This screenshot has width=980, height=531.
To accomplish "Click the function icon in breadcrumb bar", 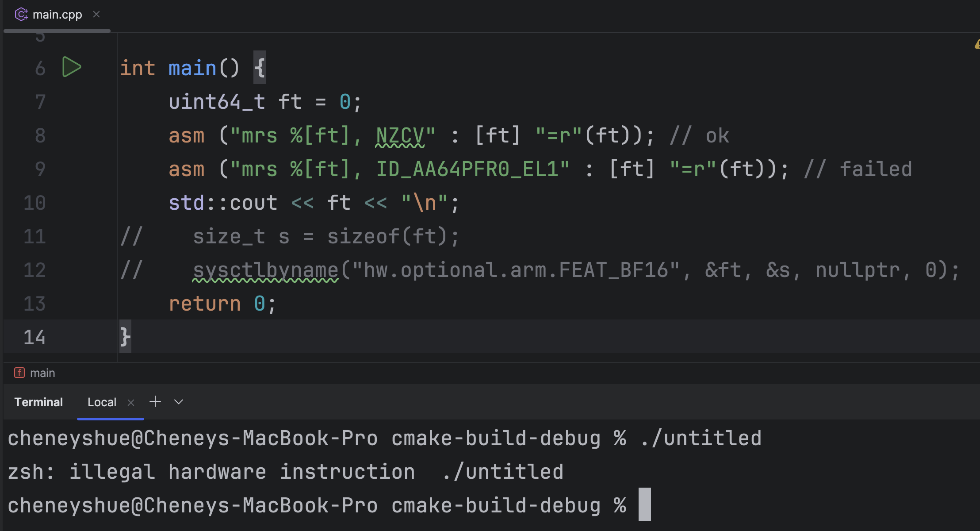I will point(19,373).
